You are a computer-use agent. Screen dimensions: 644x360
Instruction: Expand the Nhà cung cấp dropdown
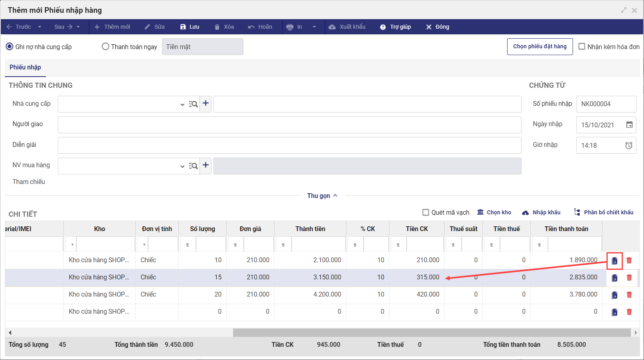pos(182,104)
